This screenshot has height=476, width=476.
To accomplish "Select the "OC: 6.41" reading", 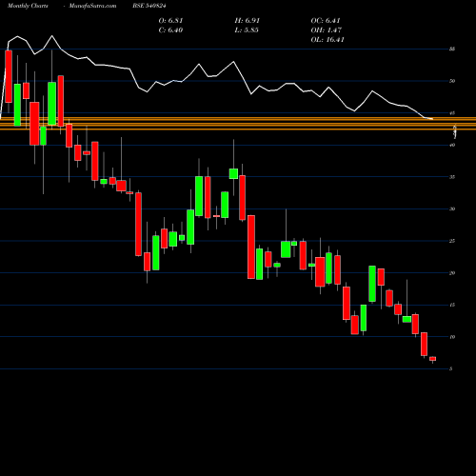I will click(x=326, y=21).
